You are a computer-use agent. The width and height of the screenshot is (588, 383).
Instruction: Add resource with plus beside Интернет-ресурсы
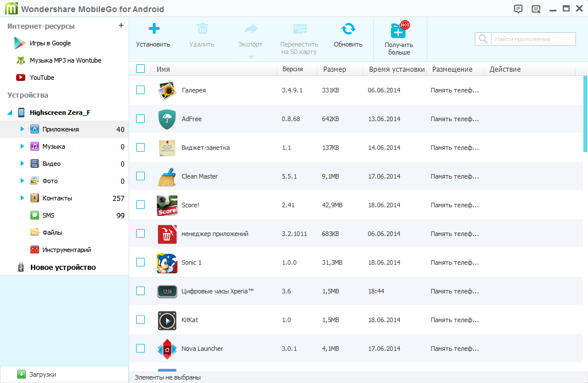[x=121, y=26]
